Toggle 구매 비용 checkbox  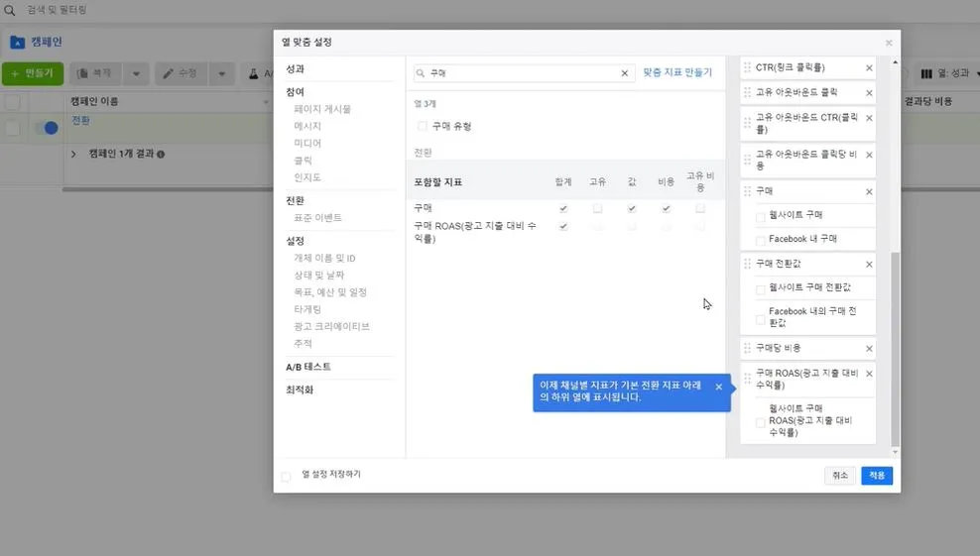(x=667, y=208)
